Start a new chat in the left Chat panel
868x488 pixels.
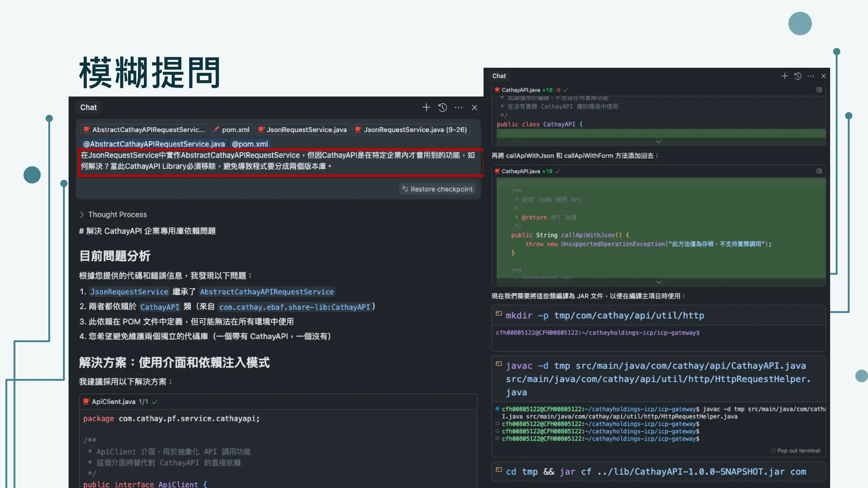(426, 108)
